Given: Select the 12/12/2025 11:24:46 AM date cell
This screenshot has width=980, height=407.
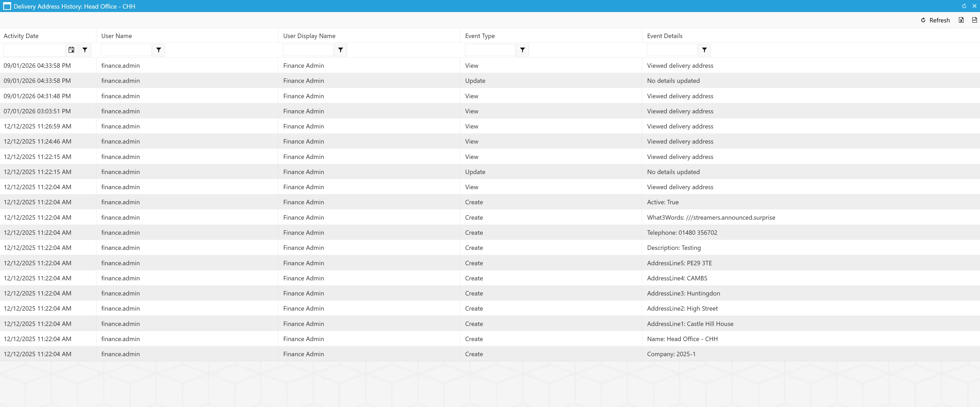Looking at the screenshot, I should (x=48, y=141).
